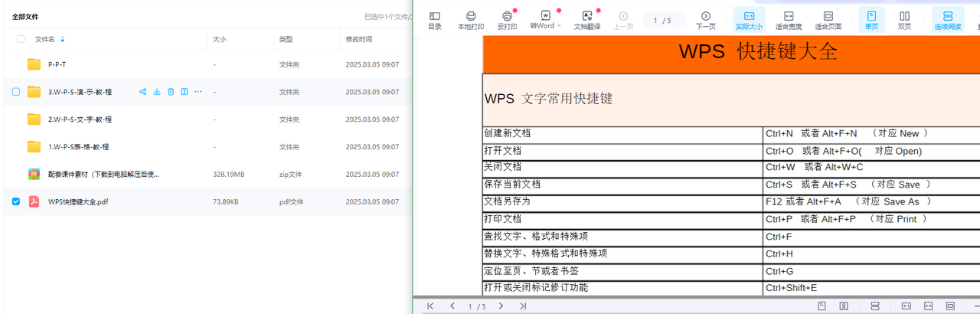Viewport: 980px width, 314px height.
Task: Click the 大小 column header
Action: (220, 39)
